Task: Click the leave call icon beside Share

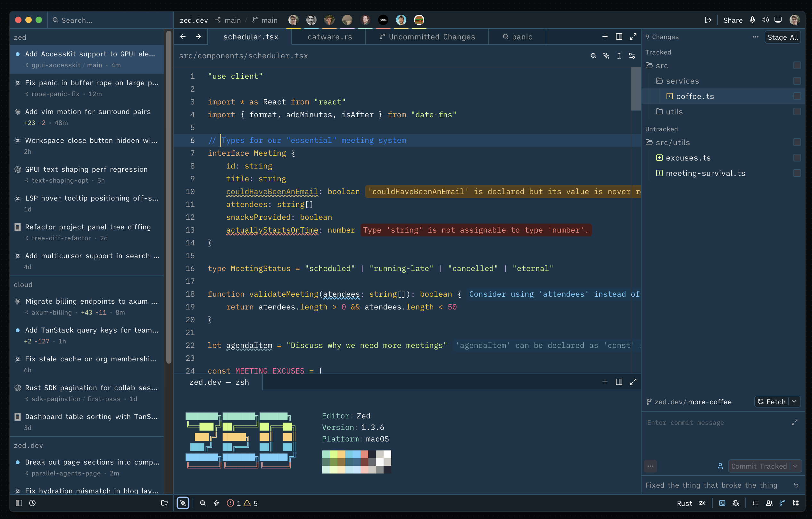Action: tap(708, 20)
